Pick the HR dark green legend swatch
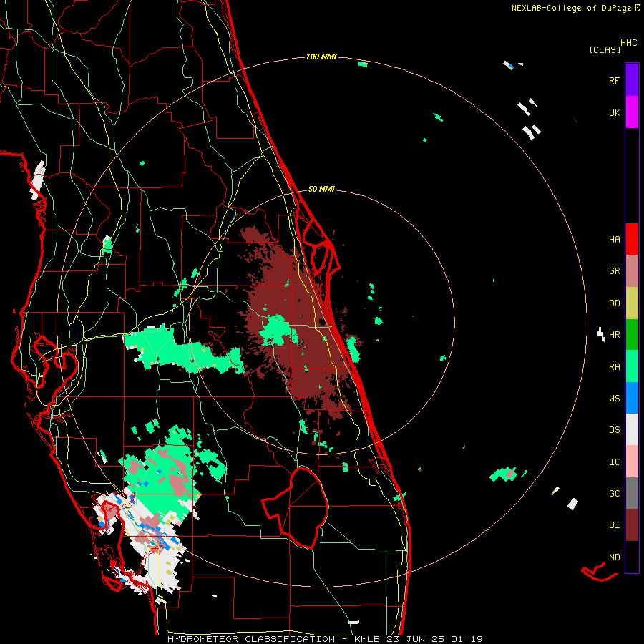The width and height of the screenshot is (644, 644). (632, 334)
